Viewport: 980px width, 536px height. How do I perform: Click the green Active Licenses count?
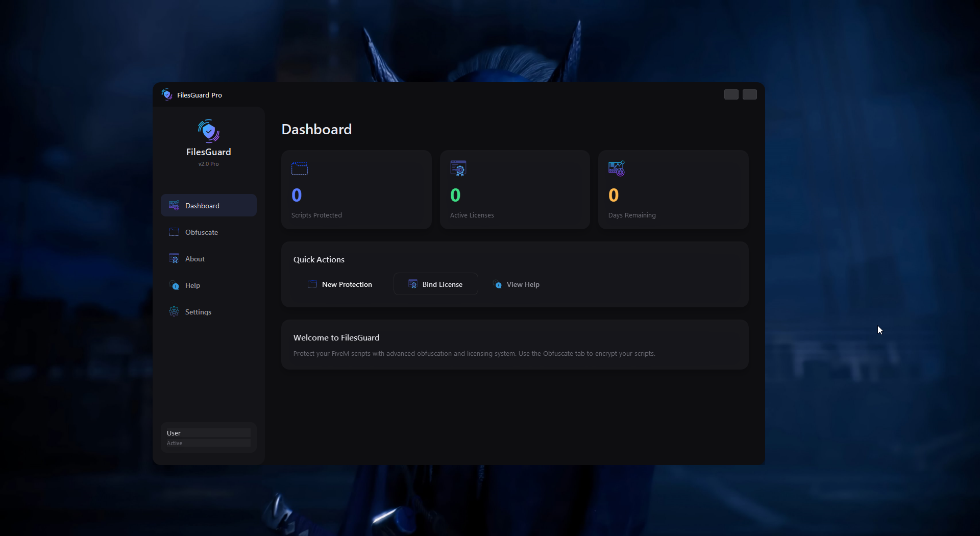pyautogui.click(x=455, y=195)
